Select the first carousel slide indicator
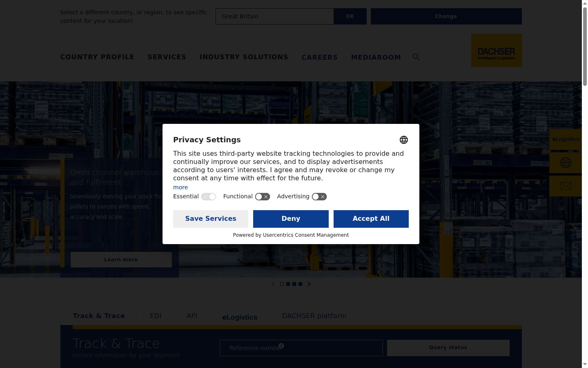Viewport: 588px width, 368px height. [282, 284]
